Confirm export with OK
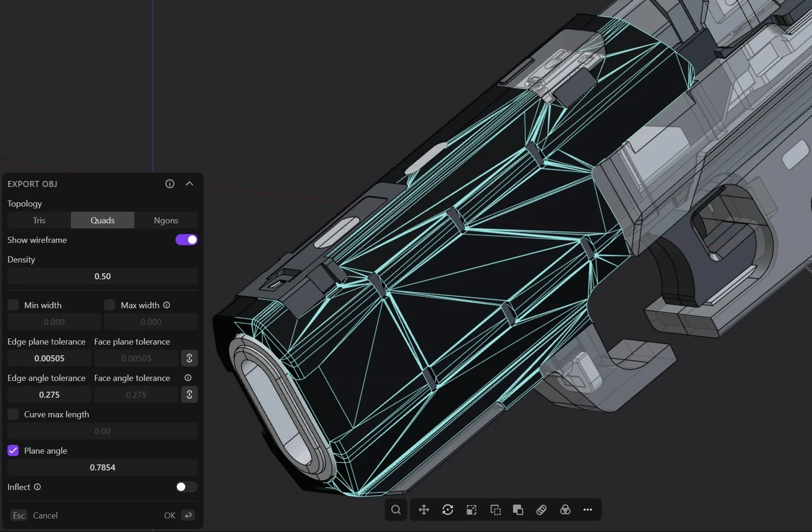The height and width of the screenshot is (532, 812). (x=170, y=515)
